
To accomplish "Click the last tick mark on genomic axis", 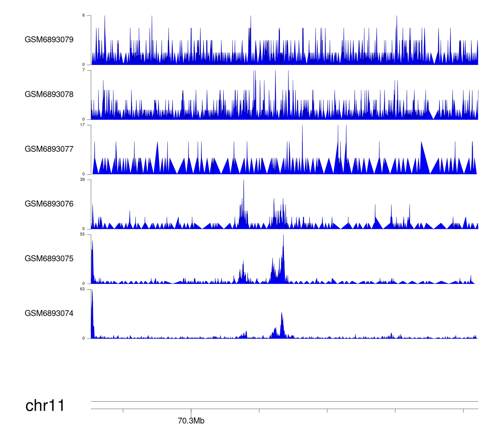I will pos(463,411).
